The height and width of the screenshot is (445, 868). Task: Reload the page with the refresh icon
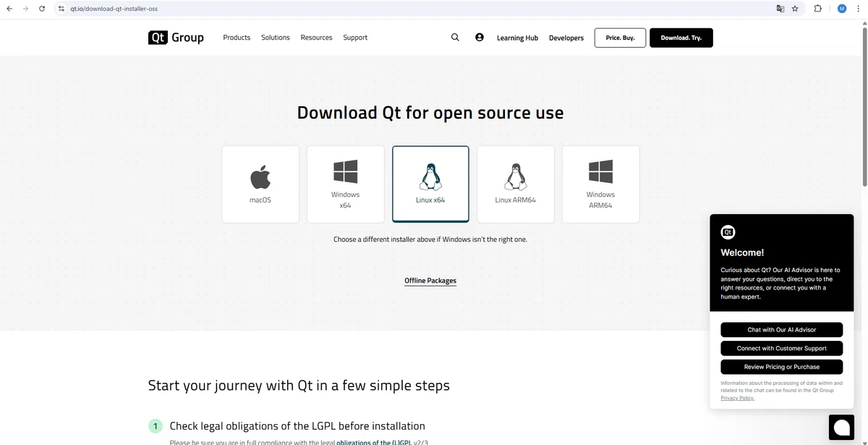click(42, 9)
